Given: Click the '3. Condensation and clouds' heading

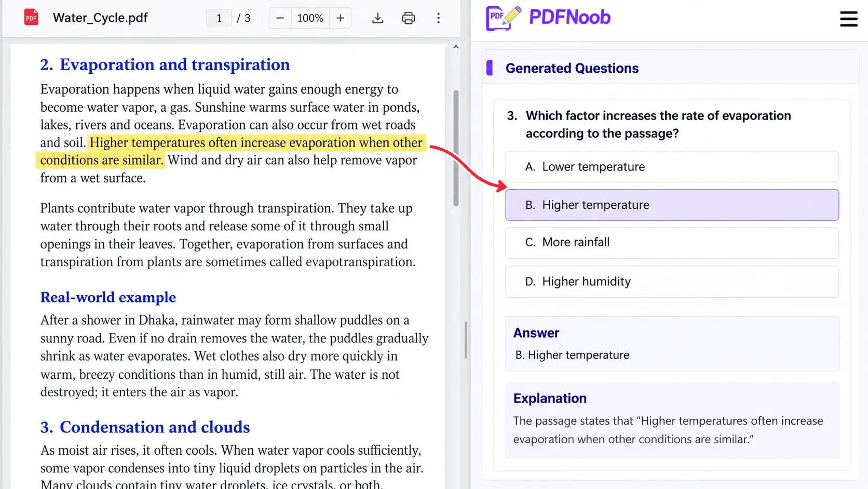Looking at the screenshot, I should pos(145,427).
